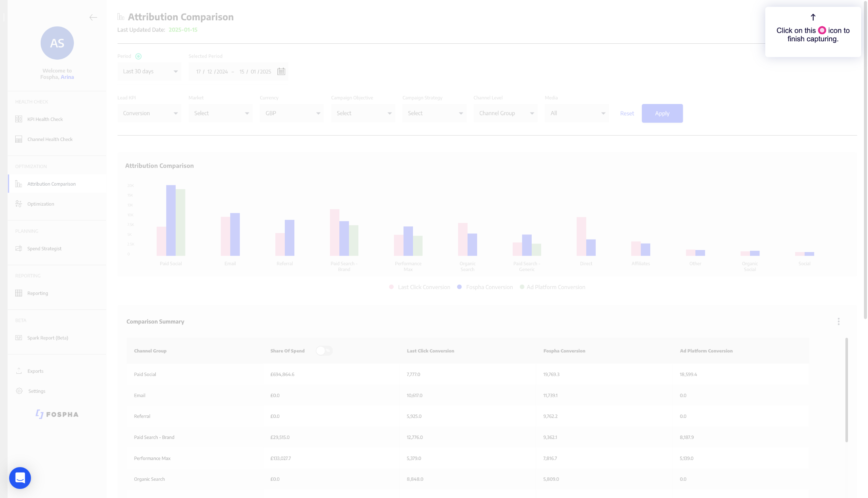This screenshot has height=498, width=868.
Task: Click the Comparison Summary table scrollbar
Action: (846, 390)
